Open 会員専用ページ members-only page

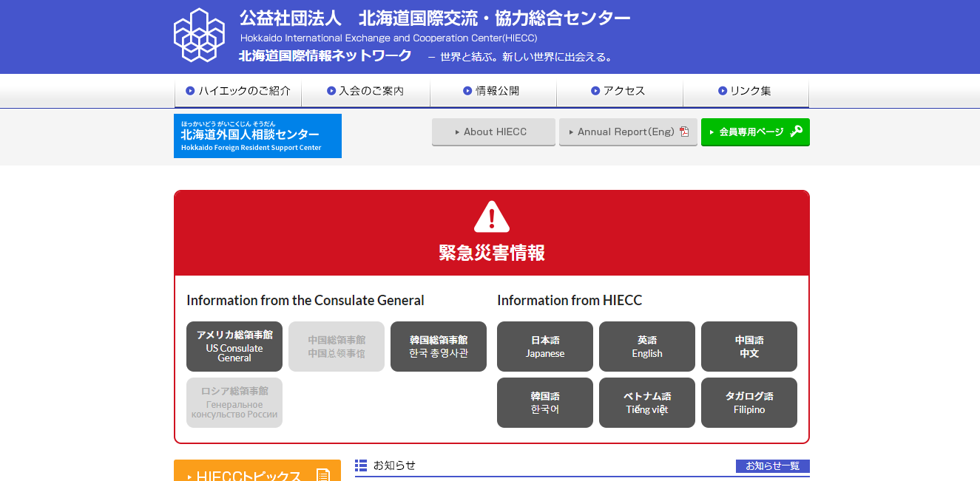755,132
